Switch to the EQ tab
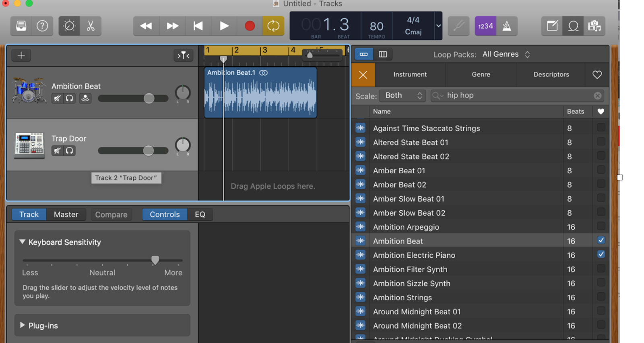The image size is (644, 343). click(x=200, y=214)
